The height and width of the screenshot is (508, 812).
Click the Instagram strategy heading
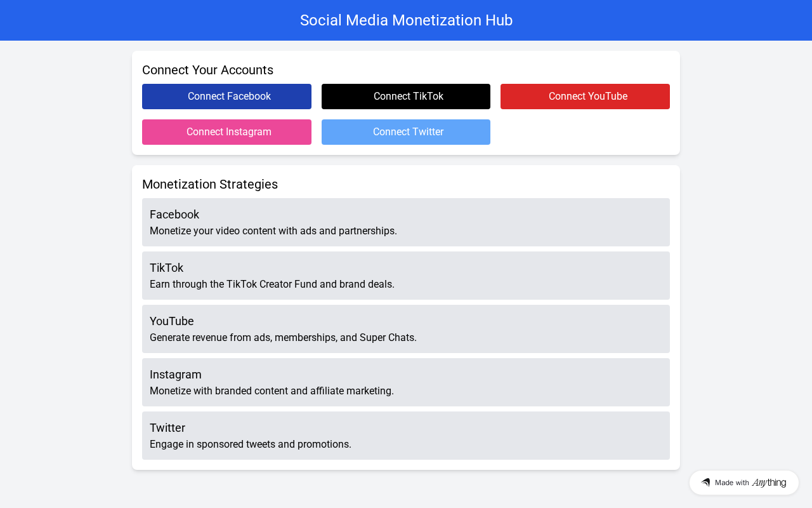point(176,375)
